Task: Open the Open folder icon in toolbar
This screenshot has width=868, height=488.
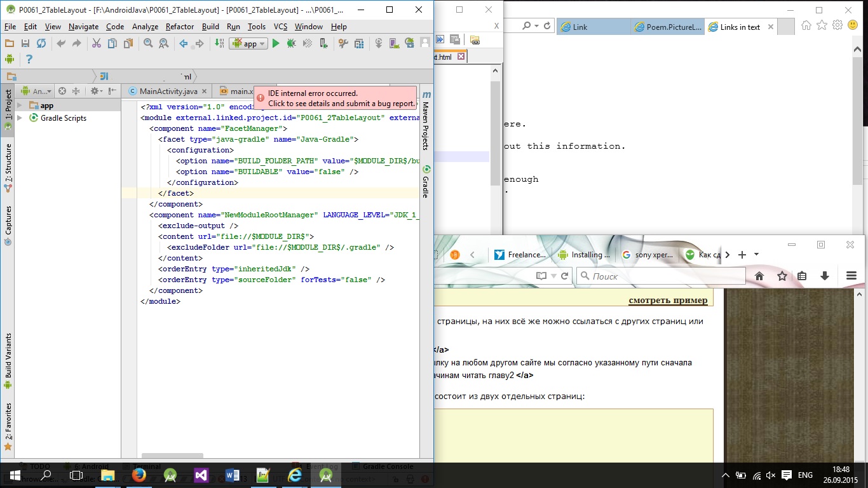Action: [10, 43]
